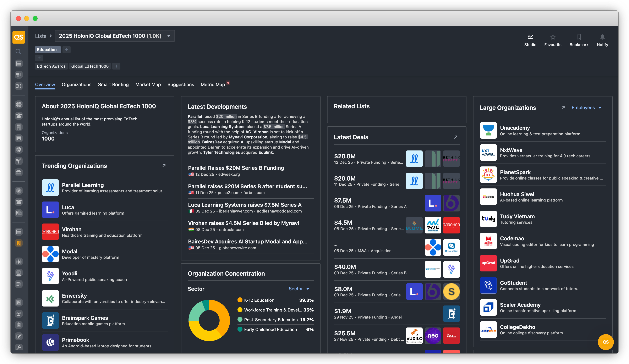629x364 pixels.
Task: Expand Trending Organizations via arrow icon
Action: [164, 166]
